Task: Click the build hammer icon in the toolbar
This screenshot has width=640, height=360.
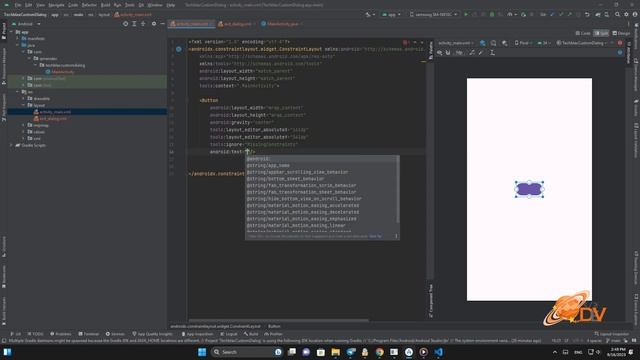Action: pos(369,14)
